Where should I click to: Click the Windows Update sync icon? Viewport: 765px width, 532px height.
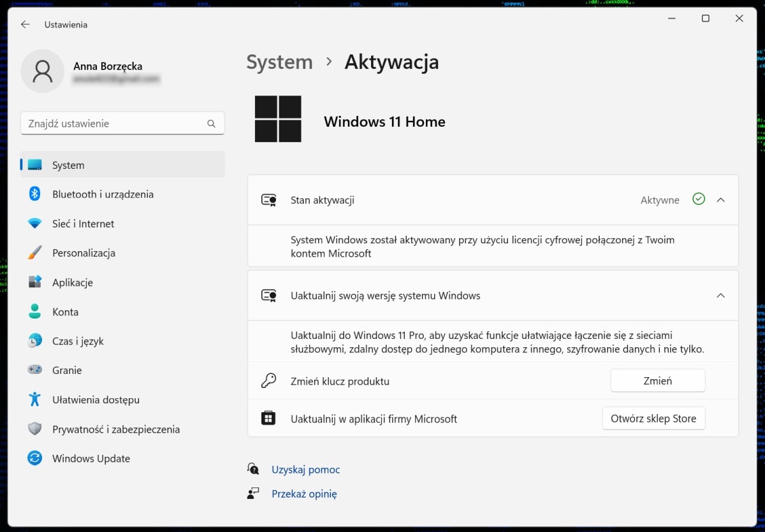tap(35, 458)
